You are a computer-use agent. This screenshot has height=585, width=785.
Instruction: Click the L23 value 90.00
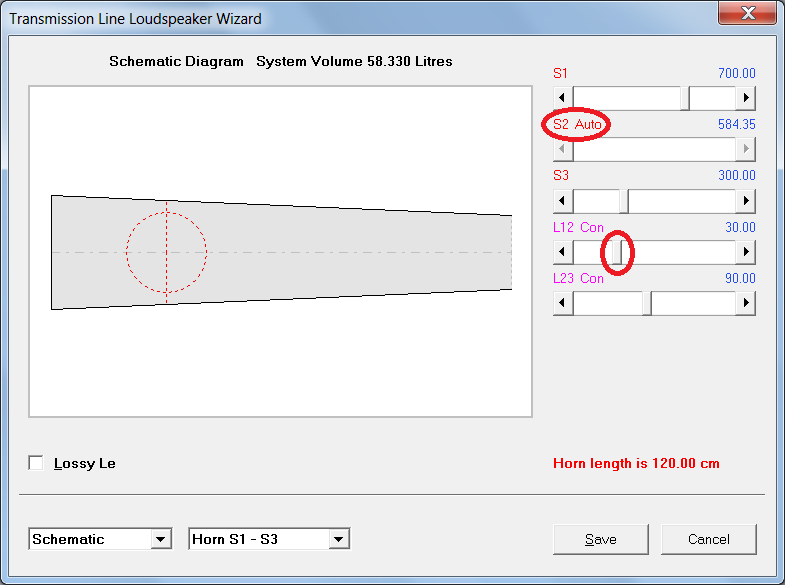(740, 278)
